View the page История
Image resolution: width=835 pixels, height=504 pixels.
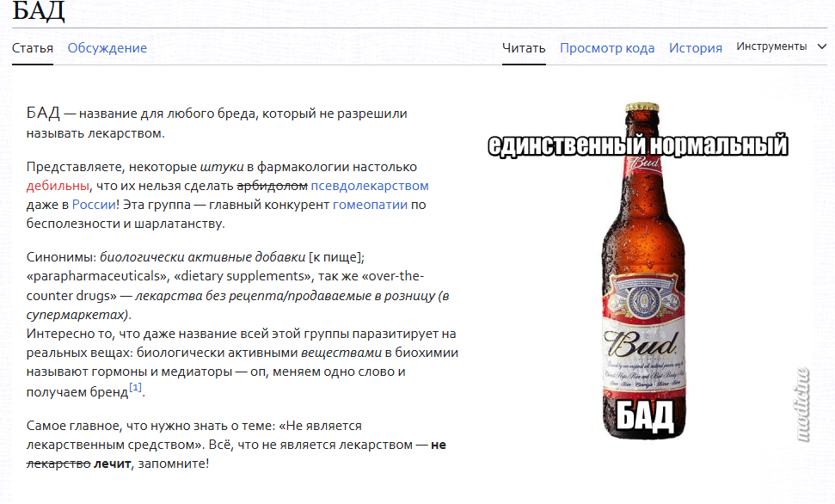695,48
